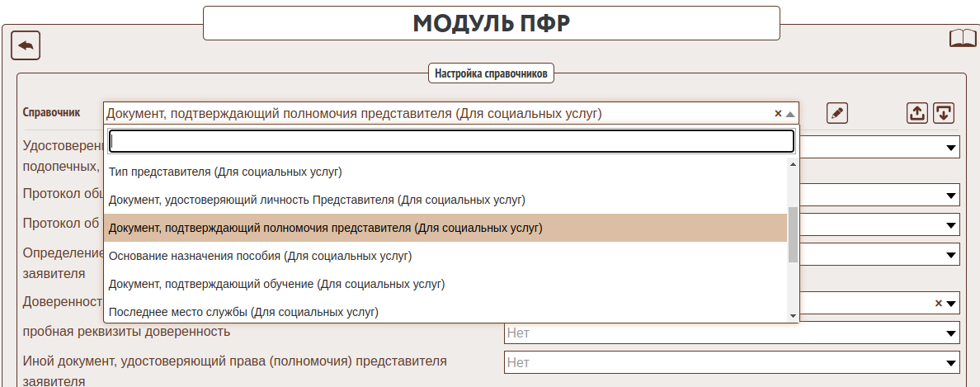Viewport: 980px width, 387px height.
Task: Select 'Последнее место службы' option
Action: [x=243, y=312]
